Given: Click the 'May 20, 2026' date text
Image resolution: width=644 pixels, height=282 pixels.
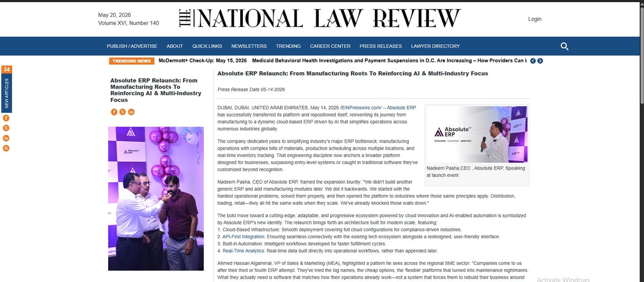Looking at the screenshot, I should [114, 15].
